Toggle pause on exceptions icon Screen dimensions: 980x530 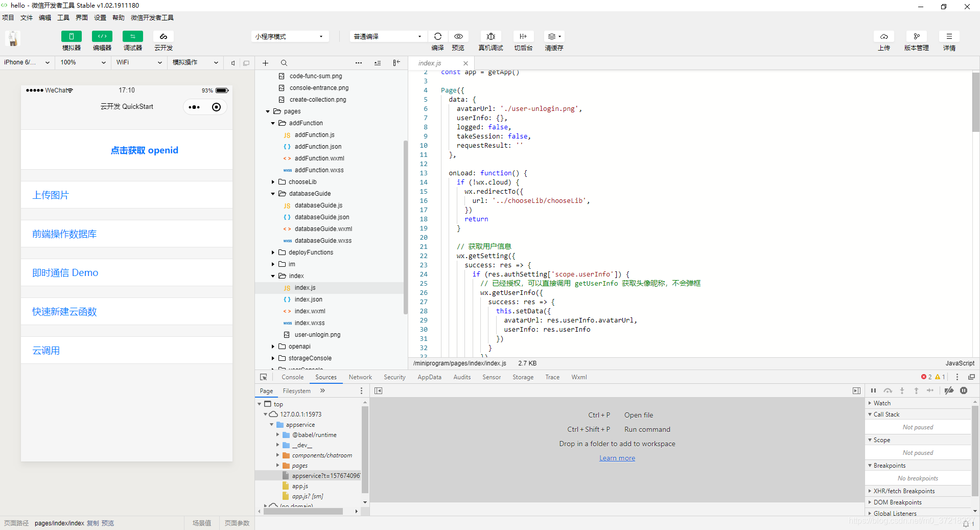(964, 390)
